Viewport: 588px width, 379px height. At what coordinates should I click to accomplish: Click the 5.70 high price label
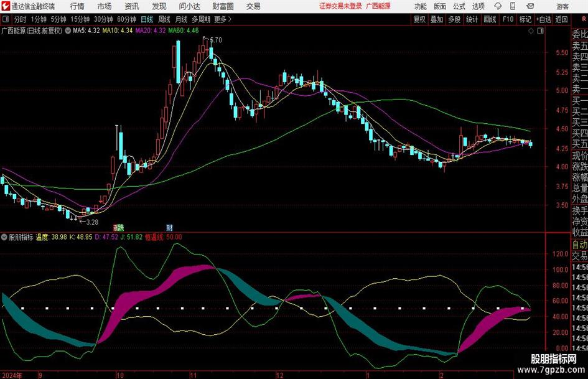pos(216,40)
